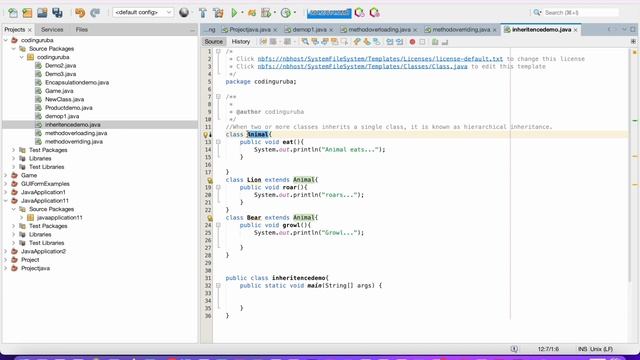
Task: Click Stop Macro Recording square icon
Action: [x=422, y=42]
